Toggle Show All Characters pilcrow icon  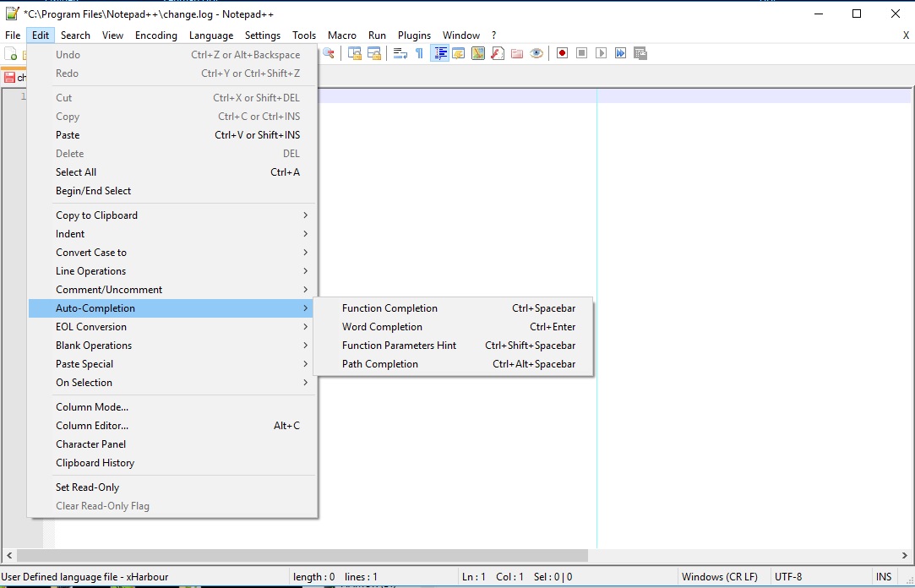(x=420, y=53)
